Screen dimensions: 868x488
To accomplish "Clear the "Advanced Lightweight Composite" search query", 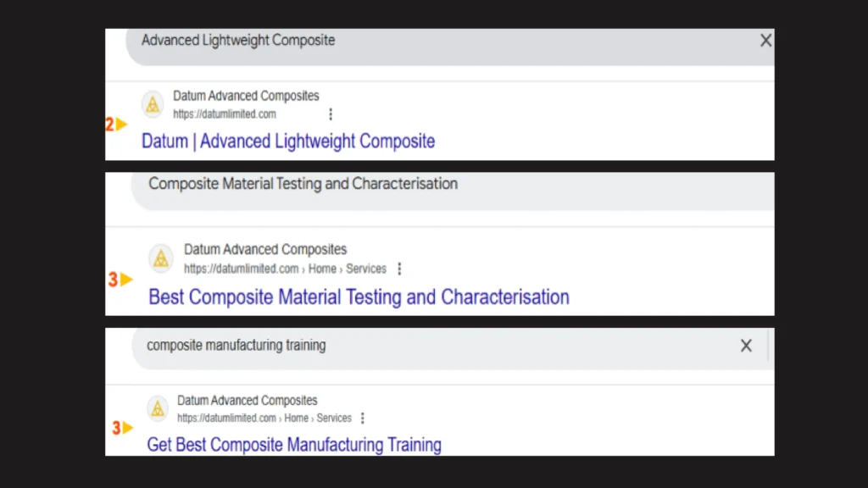I will click(x=765, y=40).
